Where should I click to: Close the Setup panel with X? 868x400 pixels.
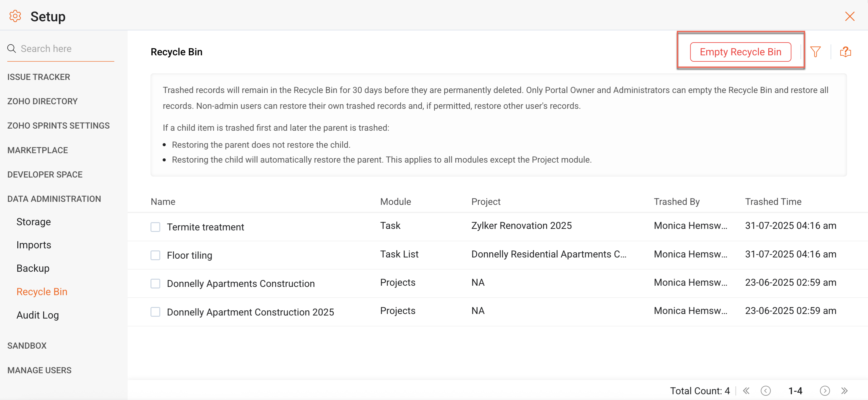click(849, 16)
